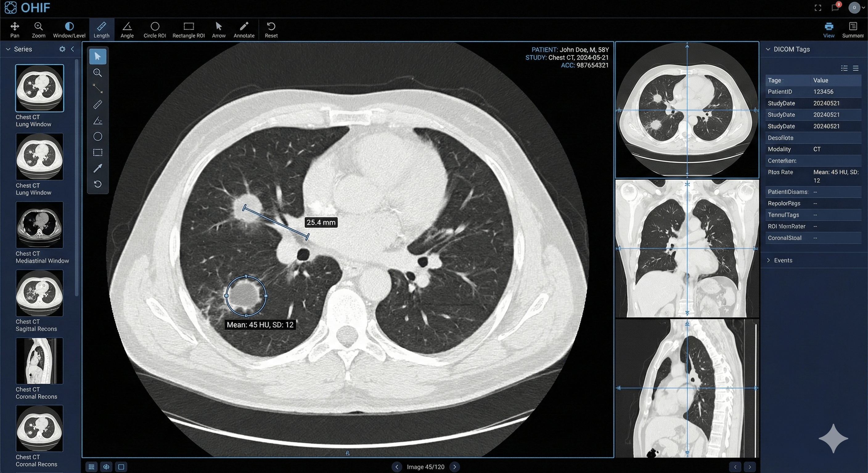Activate the Angle measurement tool
This screenshot has height=473, width=868.
tap(127, 29)
